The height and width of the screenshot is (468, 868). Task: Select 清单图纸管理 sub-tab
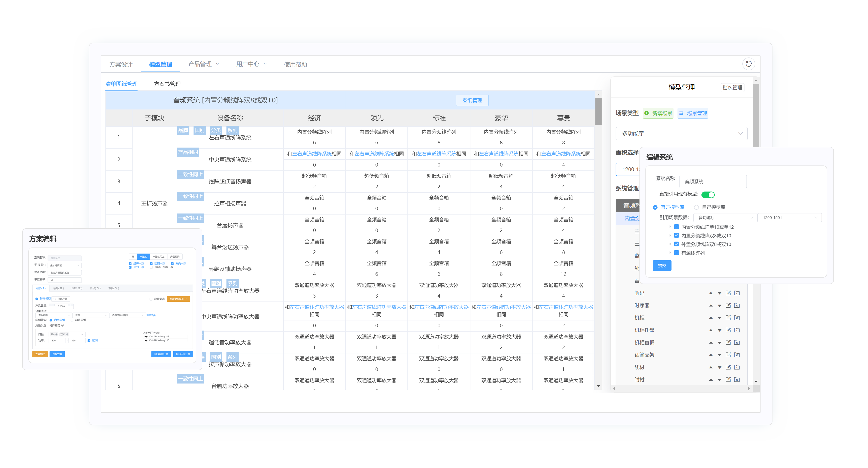(121, 84)
